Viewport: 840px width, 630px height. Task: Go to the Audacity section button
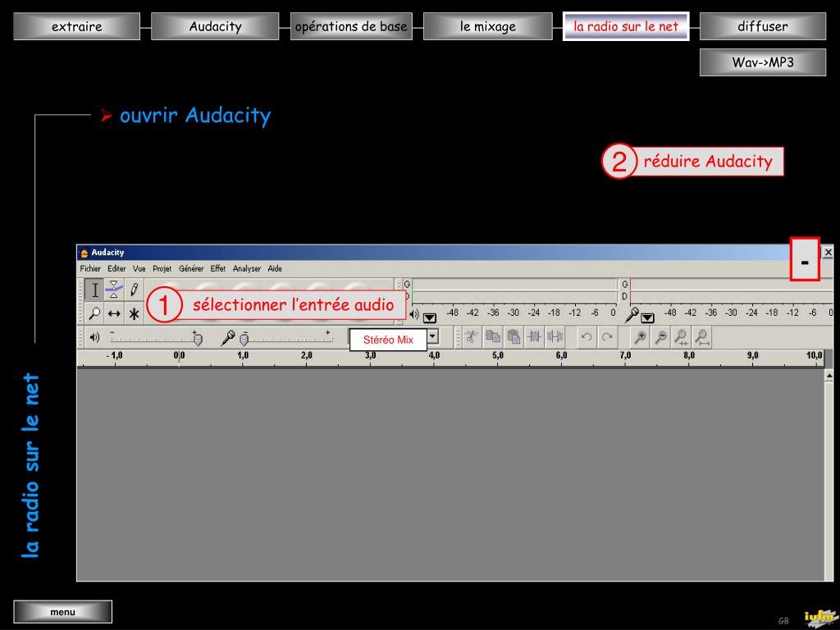coord(215,26)
